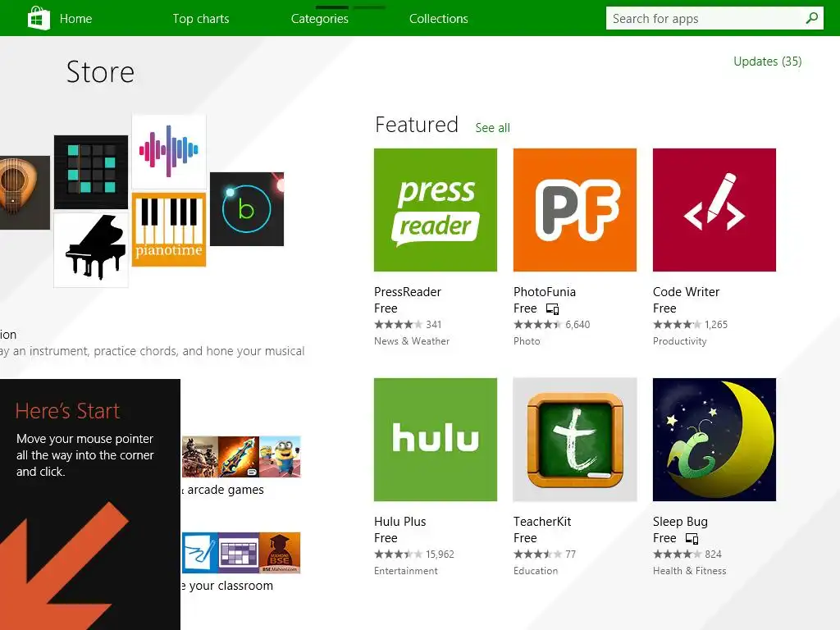This screenshot has width=840, height=630.
Task: Click the Productivity category text
Action: tap(680, 341)
